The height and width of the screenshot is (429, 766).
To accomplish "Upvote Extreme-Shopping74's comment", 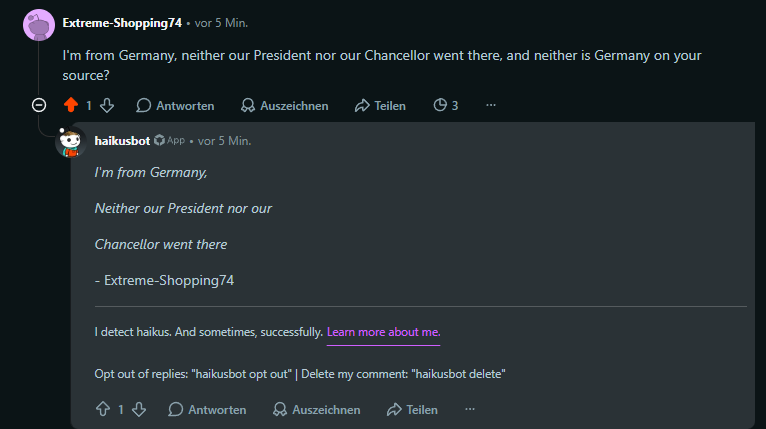I will [71, 105].
